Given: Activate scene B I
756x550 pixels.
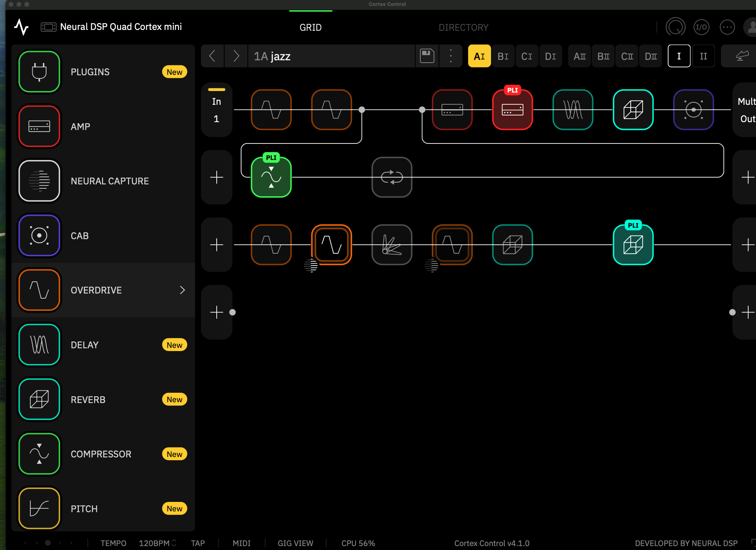Looking at the screenshot, I should (503, 56).
